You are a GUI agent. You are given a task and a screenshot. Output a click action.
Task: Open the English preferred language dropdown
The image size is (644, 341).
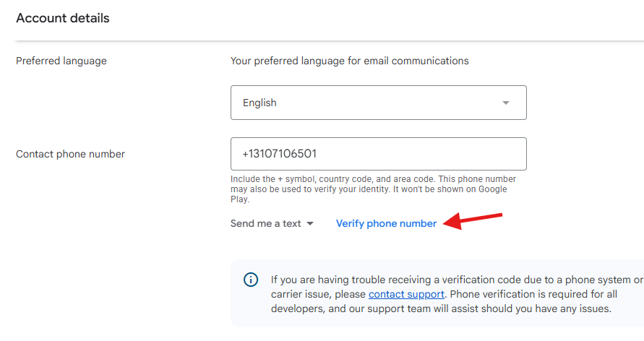pos(378,103)
